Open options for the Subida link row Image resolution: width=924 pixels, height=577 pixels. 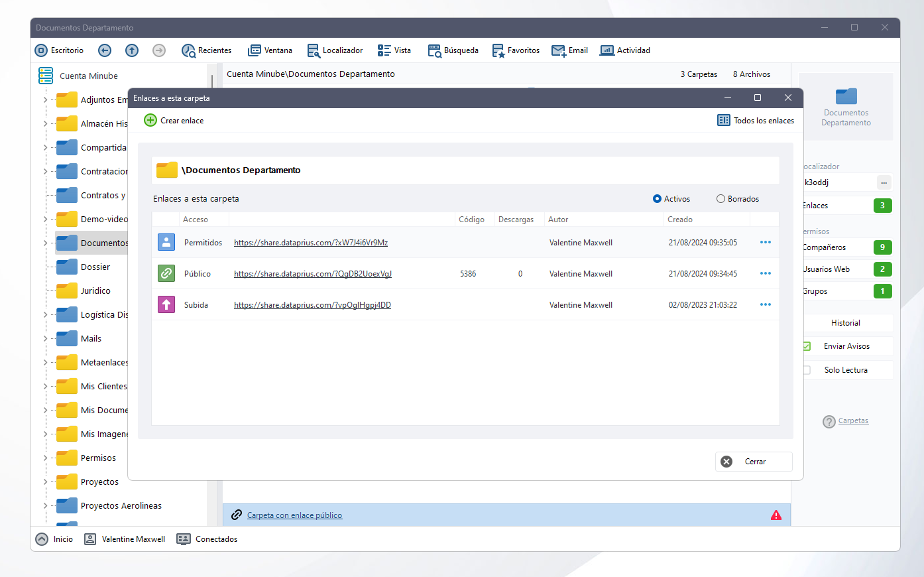tap(766, 304)
